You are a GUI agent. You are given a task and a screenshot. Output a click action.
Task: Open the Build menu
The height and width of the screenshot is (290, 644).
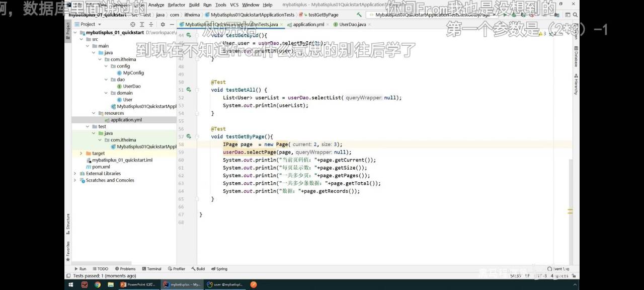tap(194, 5)
